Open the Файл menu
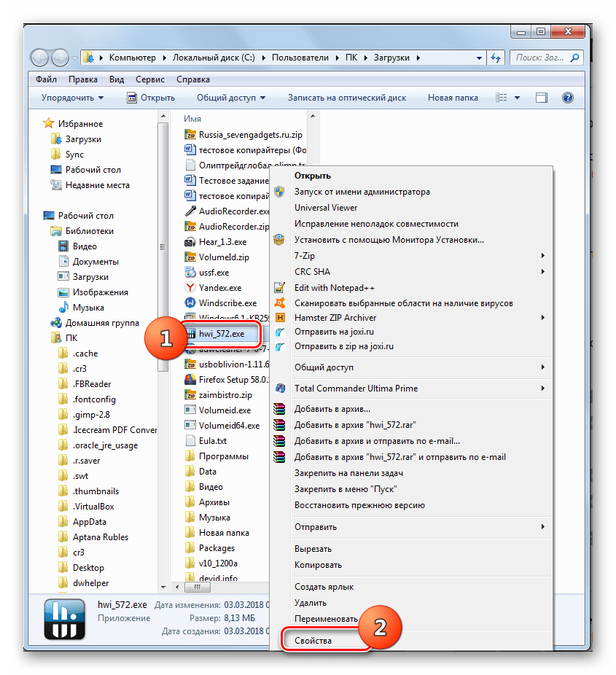Screen dimensions: 616x675 [x=46, y=79]
